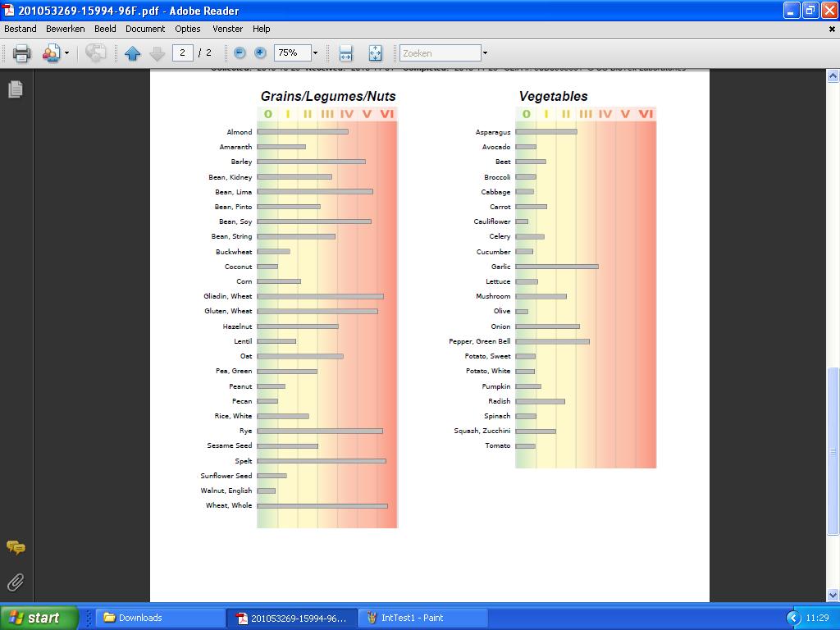Click the Almond label
840x630 pixels.
click(x=239, y=132)
